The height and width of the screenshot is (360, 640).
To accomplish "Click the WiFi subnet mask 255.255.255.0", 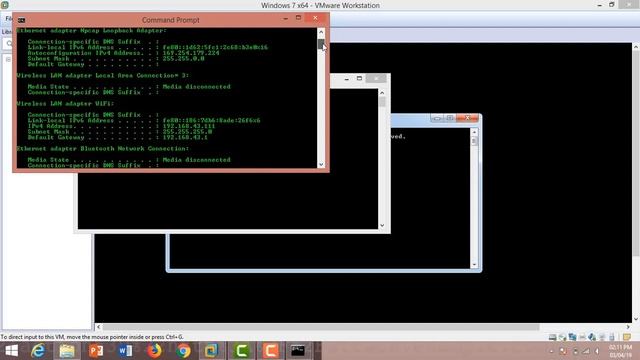I will [x=187, y=132].
